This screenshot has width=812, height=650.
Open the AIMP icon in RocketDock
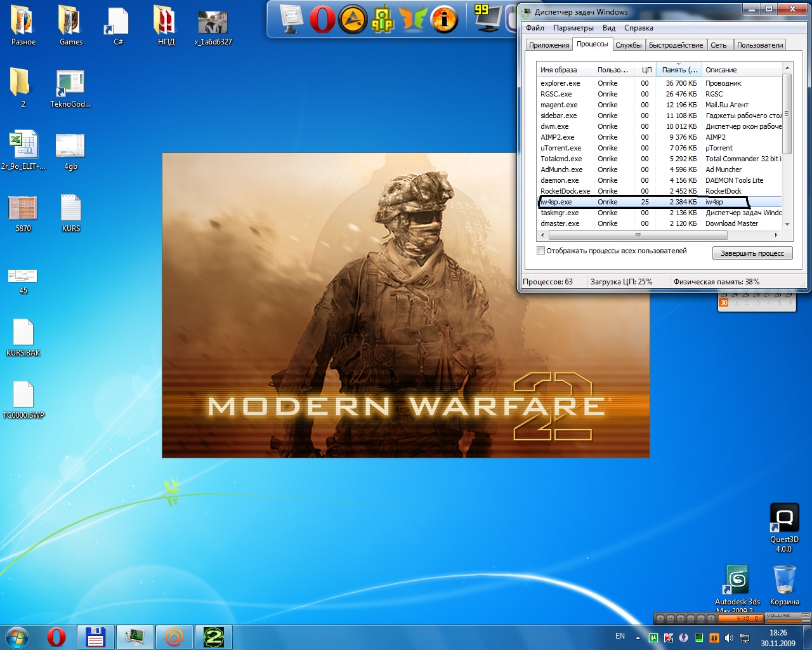point(353,19)
